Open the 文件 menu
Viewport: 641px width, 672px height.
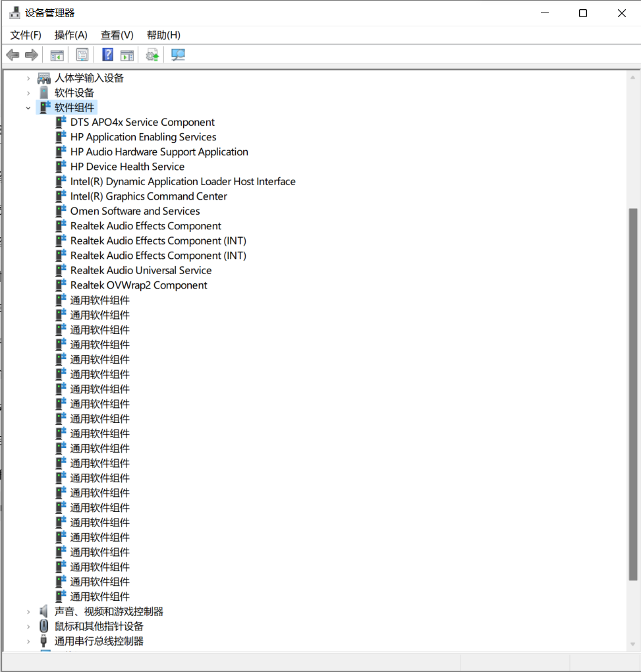pos(26,34)
